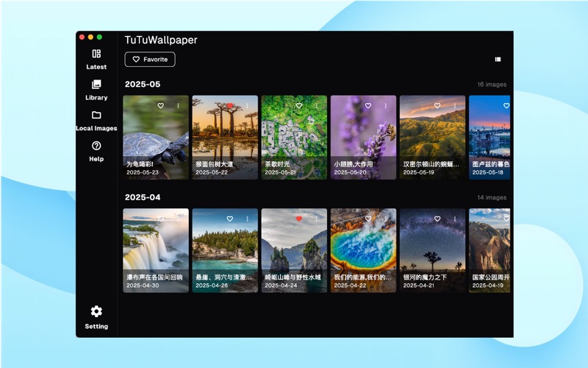
Task: Favorite the 2025-05-18 dusk wallpaper
Action: (506, 106)
